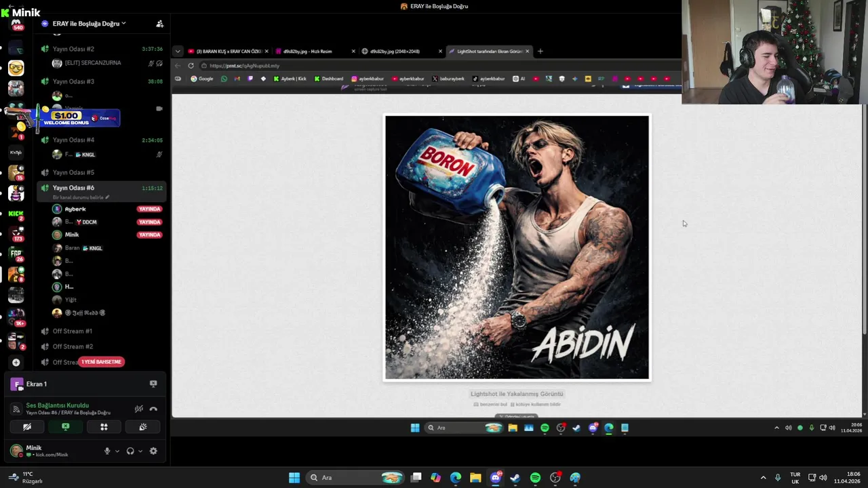This screenshot has width=868, height=488.
Task: Click the BORON ABİDİN screenshot image
Action: click(x=517, y=247)
